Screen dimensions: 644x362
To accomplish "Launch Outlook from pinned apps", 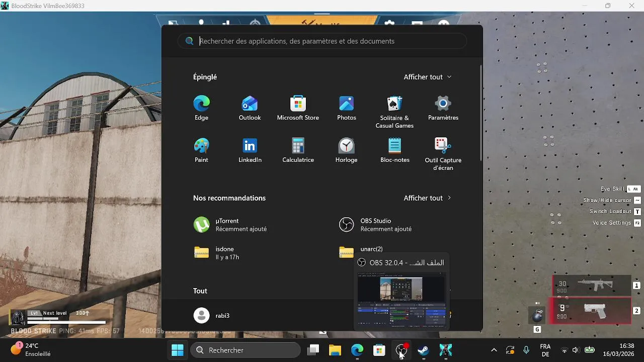I will tap(250, 108).
